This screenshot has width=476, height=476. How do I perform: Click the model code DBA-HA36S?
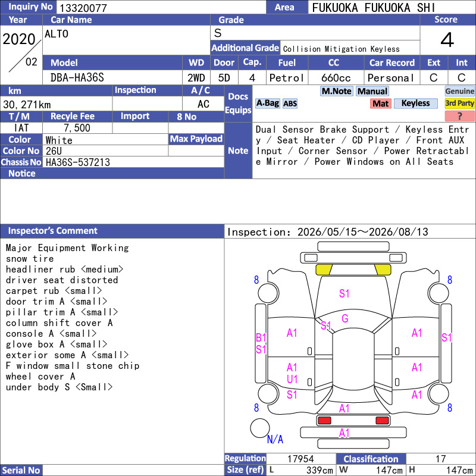tap(77, 78)
